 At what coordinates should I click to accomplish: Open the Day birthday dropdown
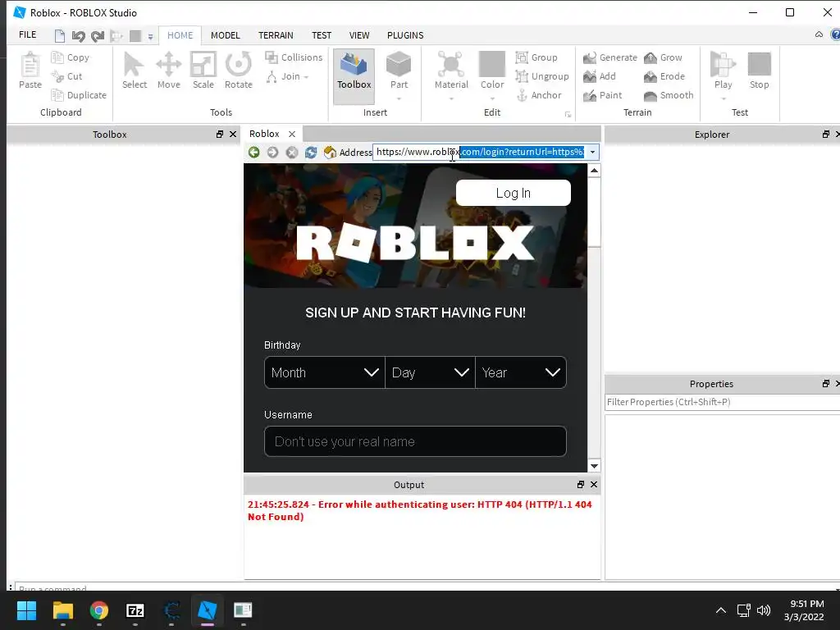(430, 372)
